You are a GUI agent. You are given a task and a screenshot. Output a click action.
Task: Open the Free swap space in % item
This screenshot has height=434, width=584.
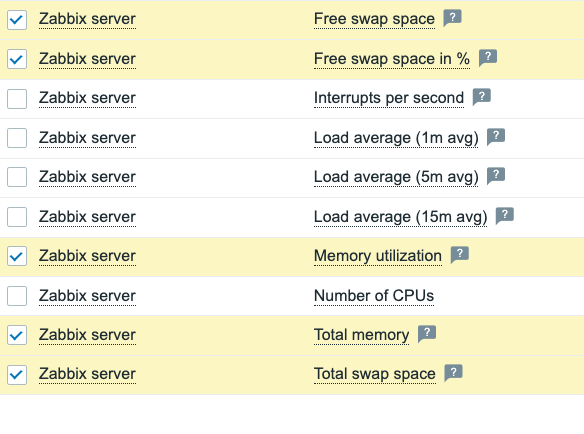392,59
